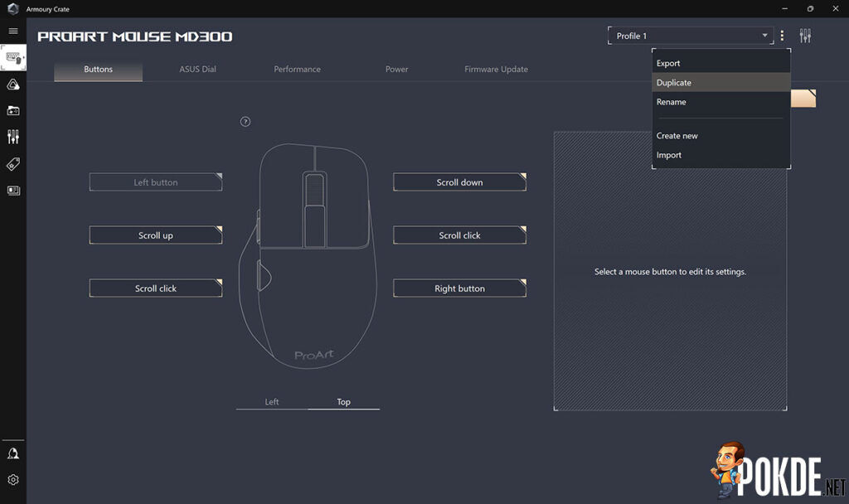This screenshot has width=849, height=504.
Task: Click Armoury Crate logo in title bar
Action: tap(13, 8)
